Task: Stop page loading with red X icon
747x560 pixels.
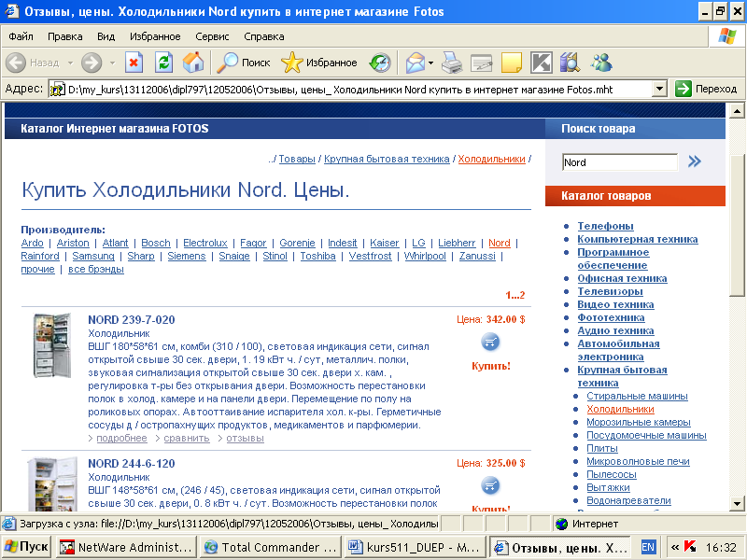Action: tap(134, 63)
